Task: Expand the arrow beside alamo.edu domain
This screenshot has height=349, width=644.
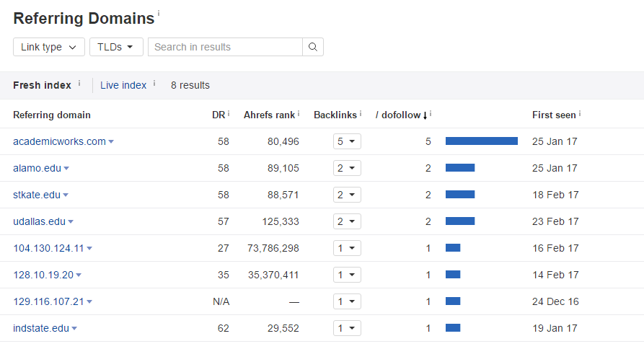Action: [x=66, y=168]
